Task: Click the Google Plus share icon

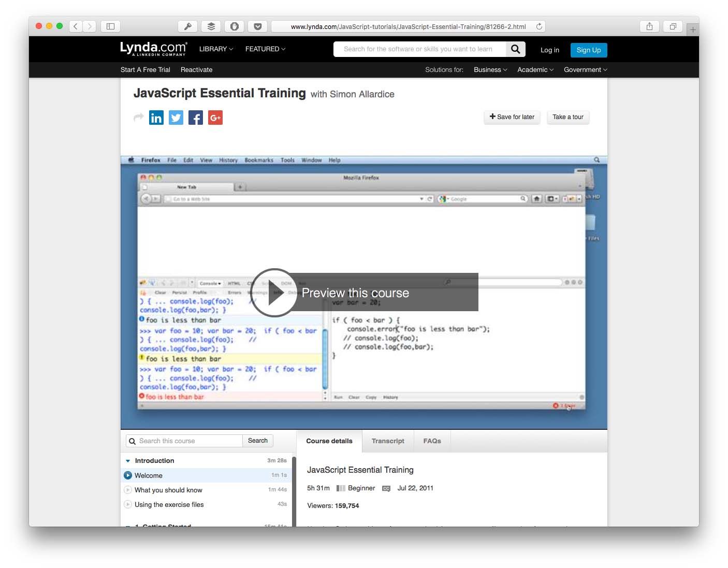Action: click(x=215, y=118)
